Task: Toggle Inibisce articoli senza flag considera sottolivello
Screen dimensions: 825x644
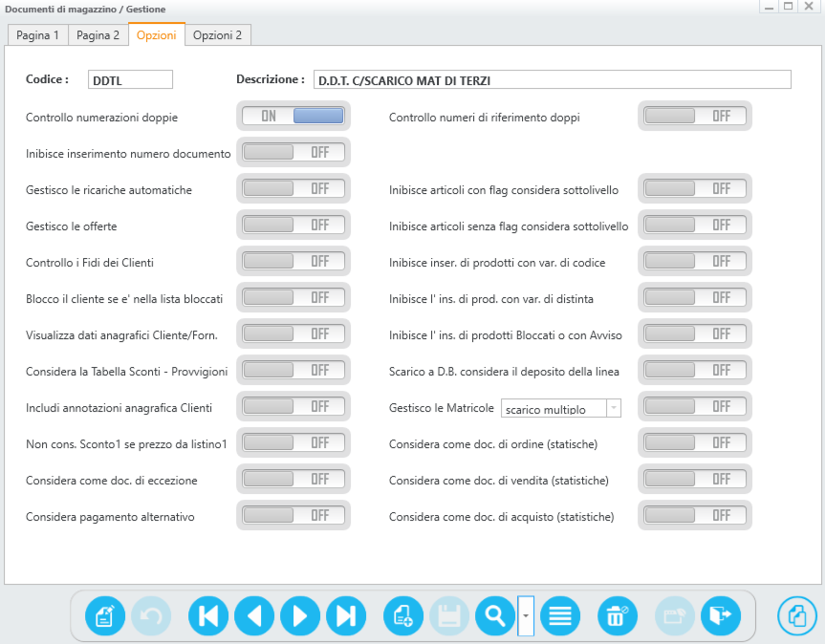Action: [x=695, y=225]
